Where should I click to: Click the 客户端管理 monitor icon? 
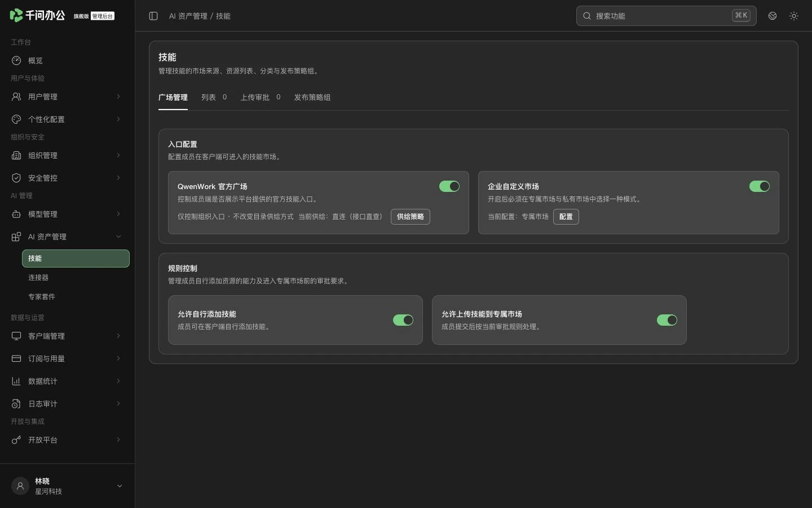pos(16,336)
